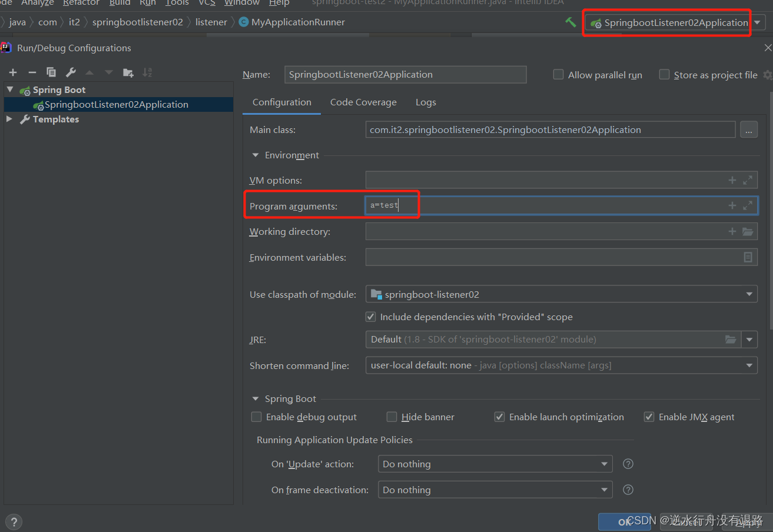The height and width of the screenshot is (532, 773).
Task: Browse main class with ellipsis button
Action: coord(748,130)
